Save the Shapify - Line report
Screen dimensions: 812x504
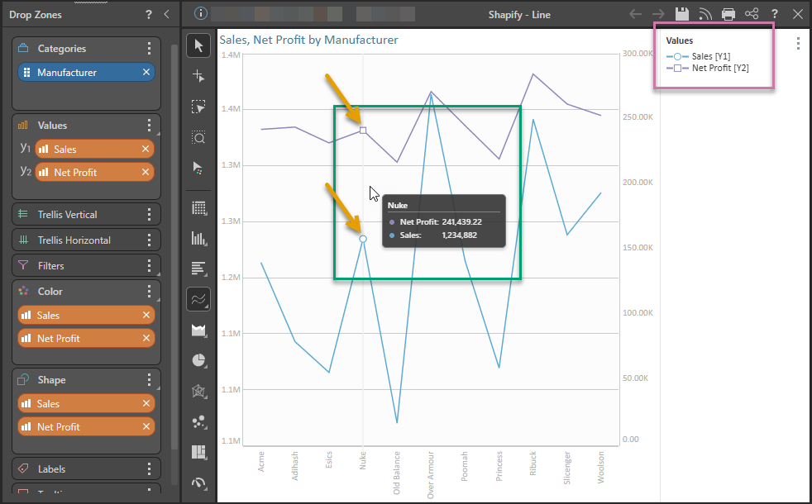682,14
